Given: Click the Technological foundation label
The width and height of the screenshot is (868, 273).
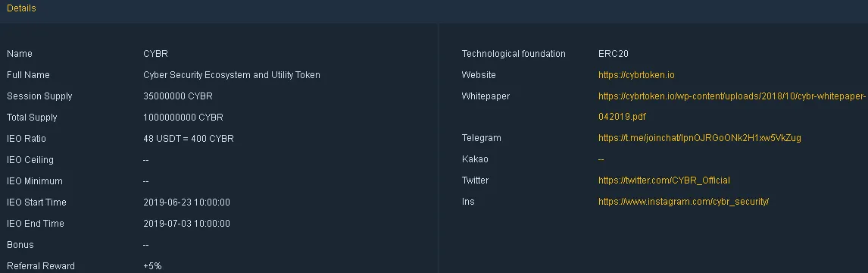Looking at the screenshot, I should [514, 54].
